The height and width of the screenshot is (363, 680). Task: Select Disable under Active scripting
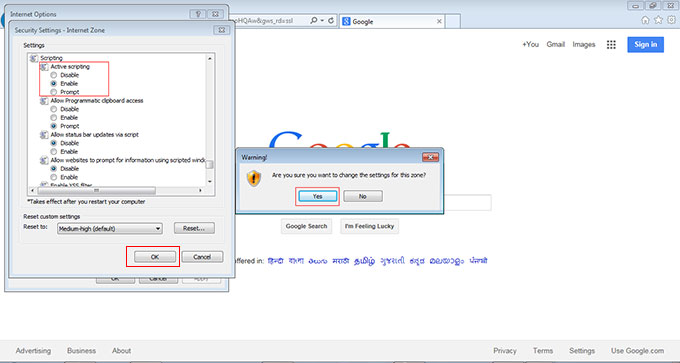pos(54,75)
